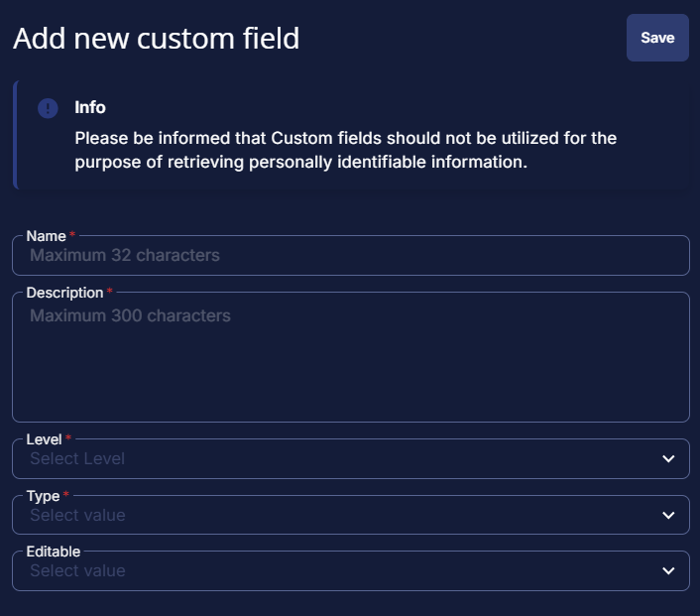Click the personally identifiable information notice text

345,150
